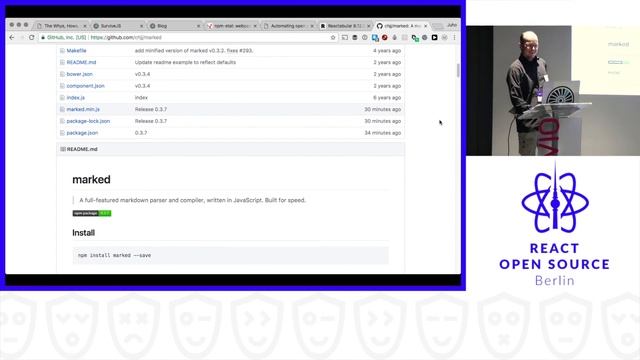Screen dimensions: 640x360
Task: Open the 'add minified version of marked' commit
Action: coord(194,51)
